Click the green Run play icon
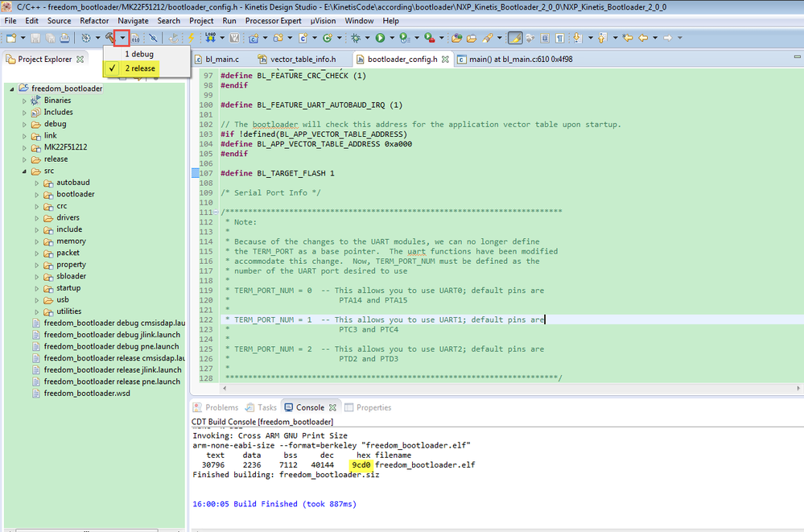The height and width of the screenshot is (532, 804). pos(379,38)
